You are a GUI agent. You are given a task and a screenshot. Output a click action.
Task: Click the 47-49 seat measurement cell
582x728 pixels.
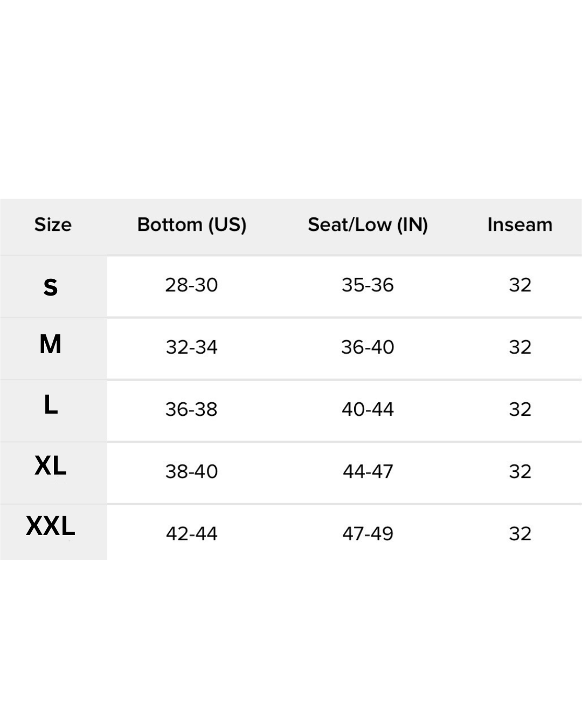[368, 533]
